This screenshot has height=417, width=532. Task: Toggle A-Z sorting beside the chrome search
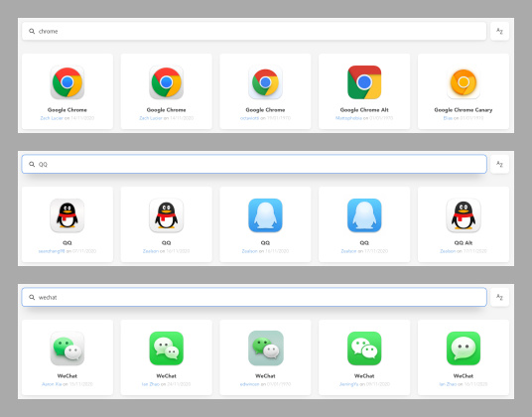point(499,31)
